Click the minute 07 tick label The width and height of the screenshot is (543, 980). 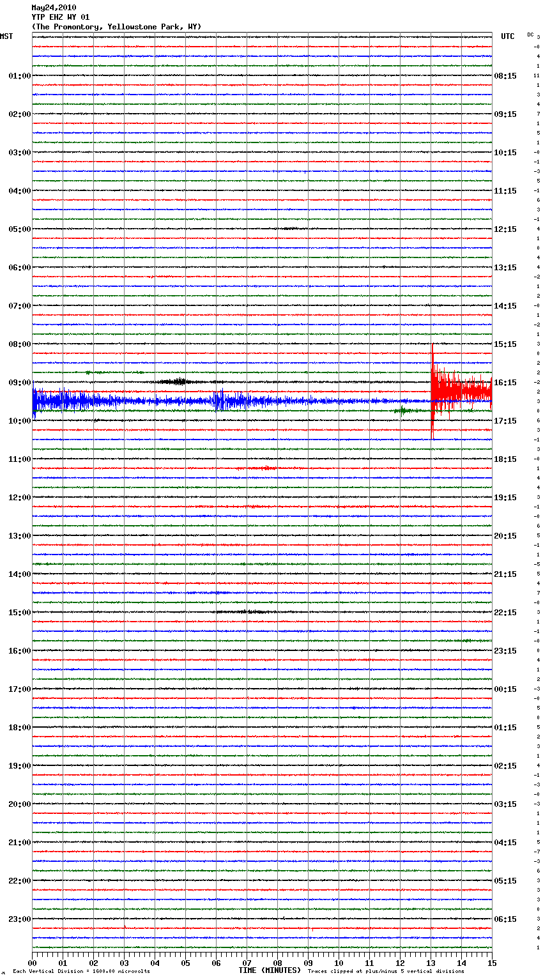(247, 963)
